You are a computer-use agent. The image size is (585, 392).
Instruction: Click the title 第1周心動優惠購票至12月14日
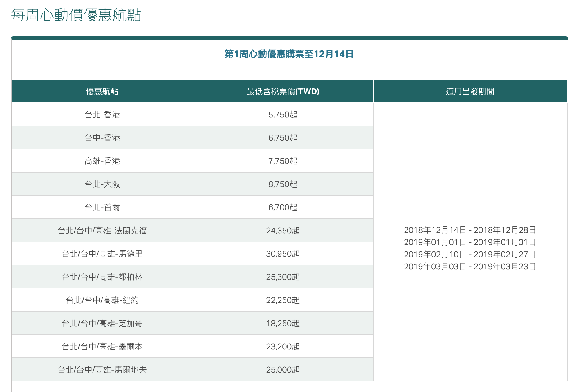[x=289, y=54]
